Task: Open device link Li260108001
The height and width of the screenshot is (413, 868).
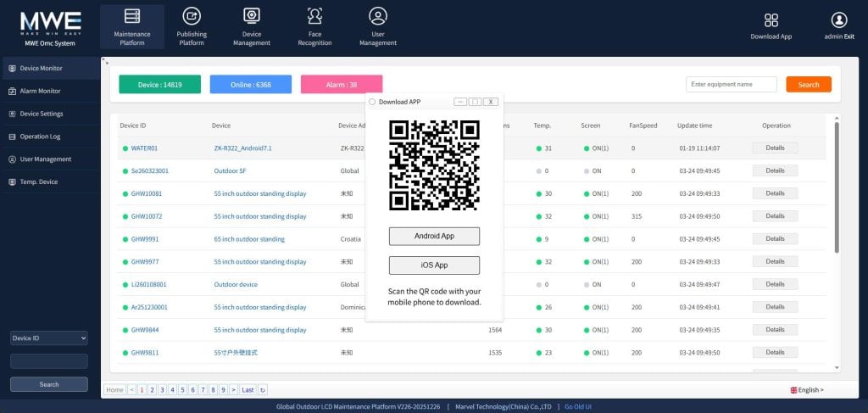Action: (x=148, y=285)
